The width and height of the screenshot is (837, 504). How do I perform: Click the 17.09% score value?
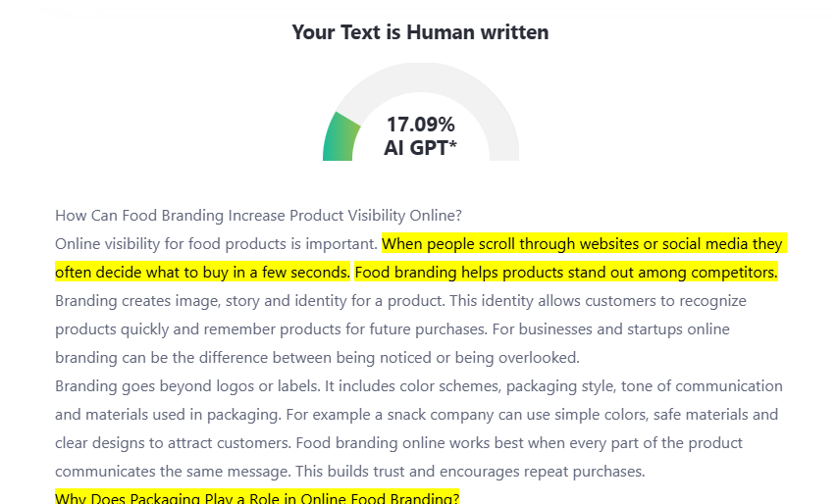pos(420,125)
